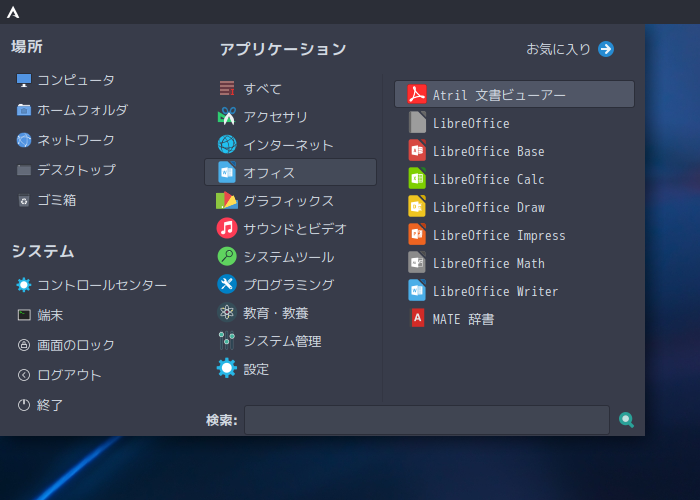Select the すべて category icon
Screen dimensions: 700x500
pos(227,88)
